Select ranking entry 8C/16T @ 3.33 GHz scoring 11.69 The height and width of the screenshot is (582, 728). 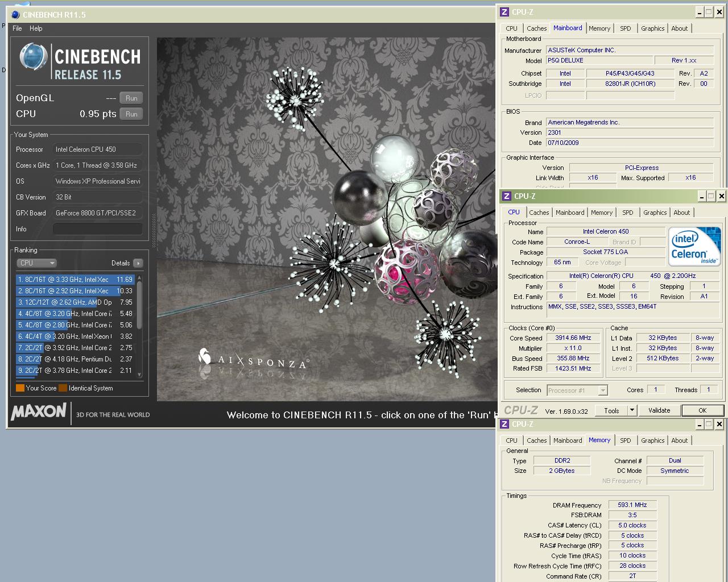coord(75,280)
